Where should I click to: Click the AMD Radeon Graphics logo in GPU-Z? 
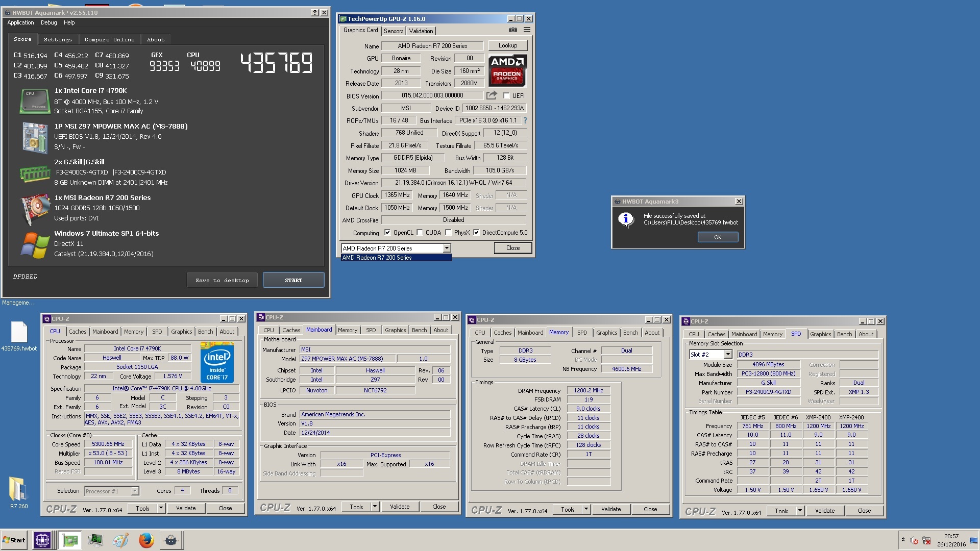(507, 70)
